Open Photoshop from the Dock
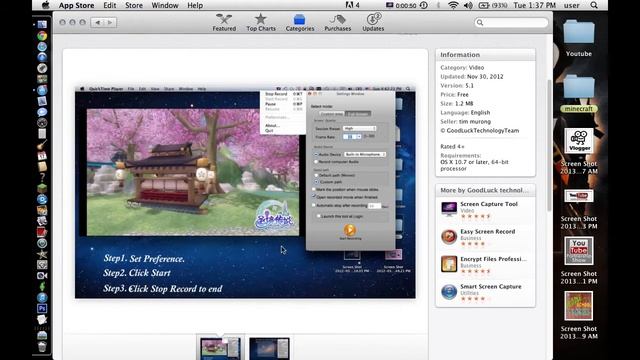The height and width of the screenshot is (360, 640). pyautogui.click(x=42, y=308)
